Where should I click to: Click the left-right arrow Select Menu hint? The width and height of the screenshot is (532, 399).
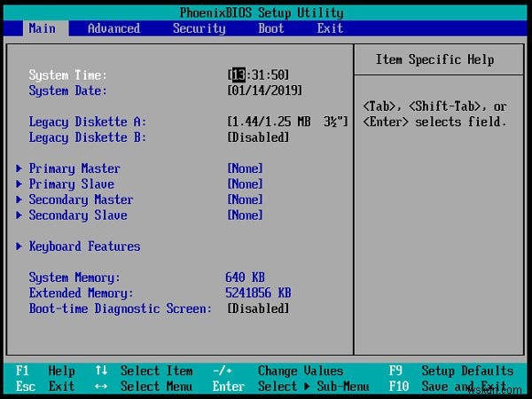144,387
